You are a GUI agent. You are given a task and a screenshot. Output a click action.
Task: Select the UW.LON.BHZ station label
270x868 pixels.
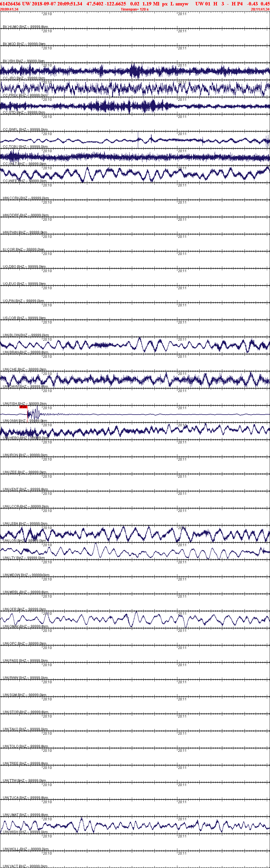point(24,541)
